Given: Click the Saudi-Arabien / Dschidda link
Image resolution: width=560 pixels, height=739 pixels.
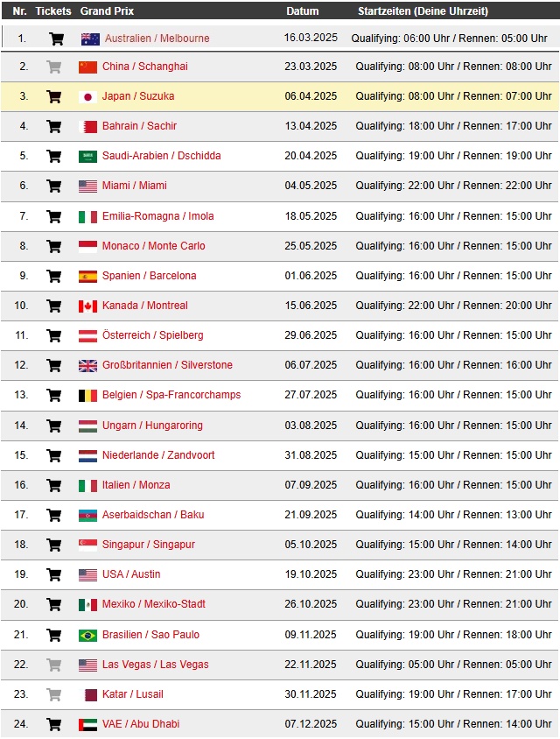Looking at the screenshot, I should [x=161, y=156].
